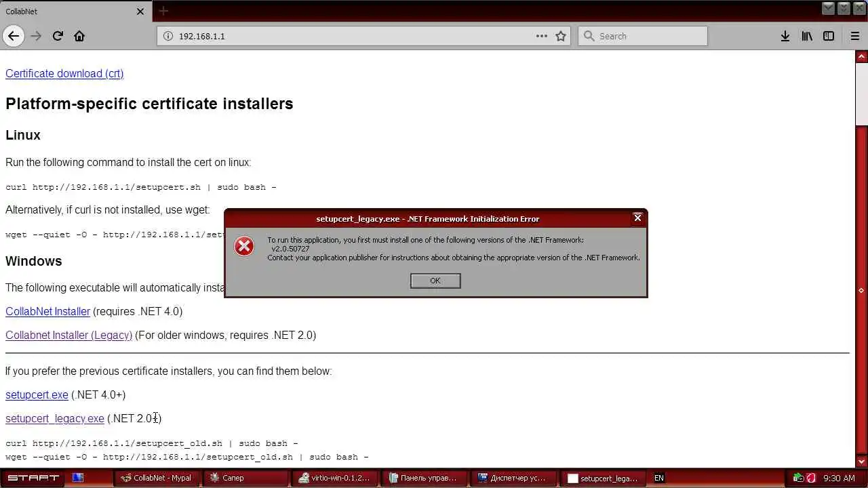868x488 pixels.
Task: Click the v2.0.50727 version text
Action: click(x=290, y=249)
